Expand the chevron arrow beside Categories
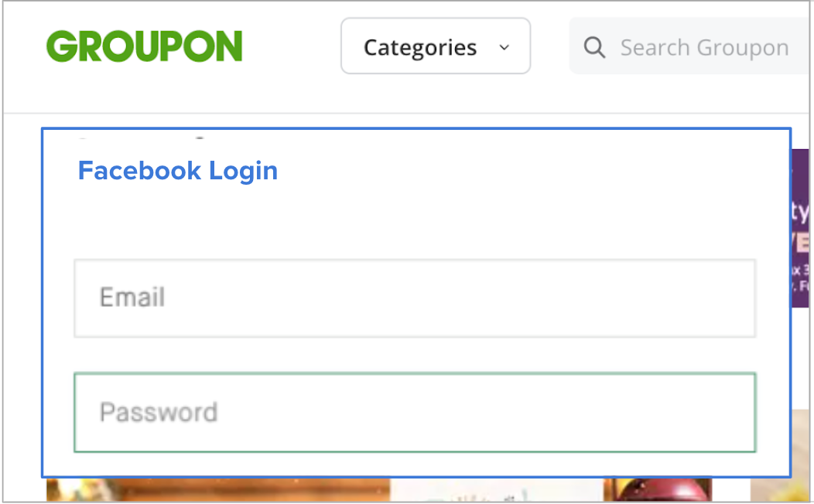 pyautogui.click(x=504, y=47)
